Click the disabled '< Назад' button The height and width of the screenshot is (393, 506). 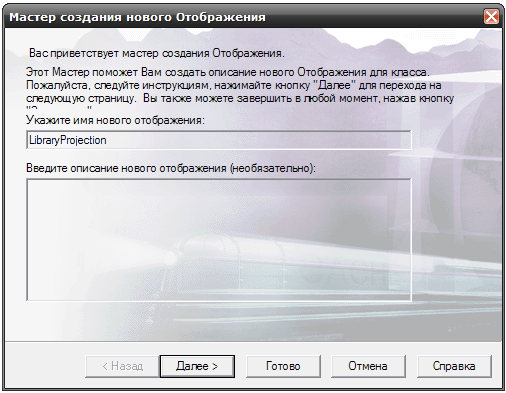(122, 366)
